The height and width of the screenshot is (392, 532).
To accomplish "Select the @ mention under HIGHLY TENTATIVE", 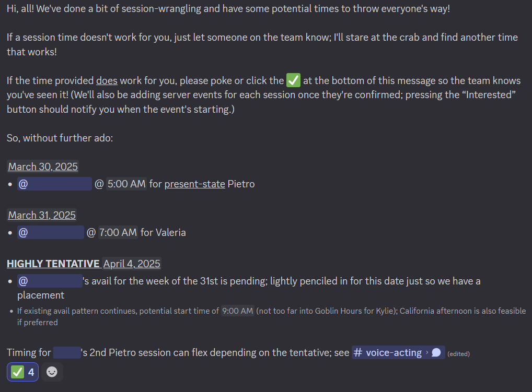I will tap(50, 280).
